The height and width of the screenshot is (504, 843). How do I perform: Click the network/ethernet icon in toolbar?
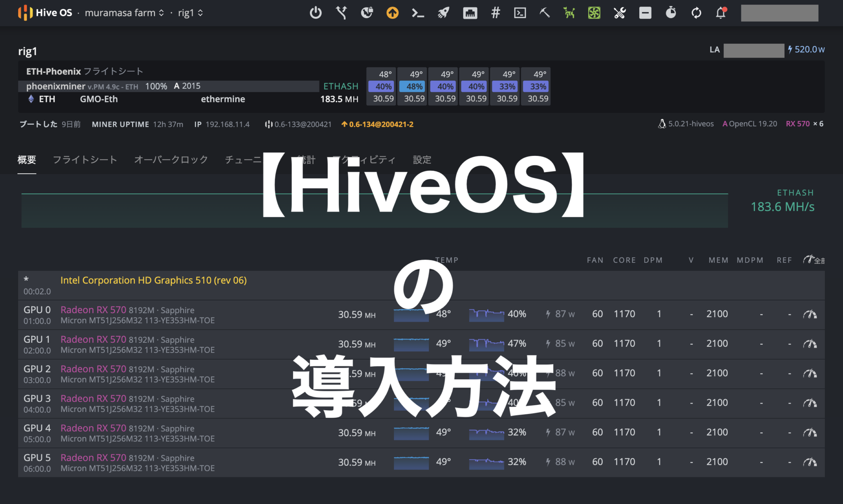[470, 13]
